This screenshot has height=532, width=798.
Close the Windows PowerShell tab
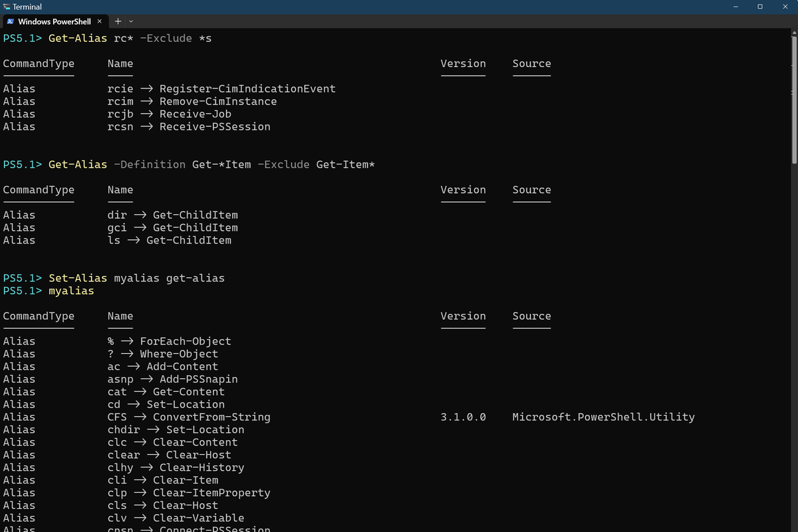coord(99,21)
